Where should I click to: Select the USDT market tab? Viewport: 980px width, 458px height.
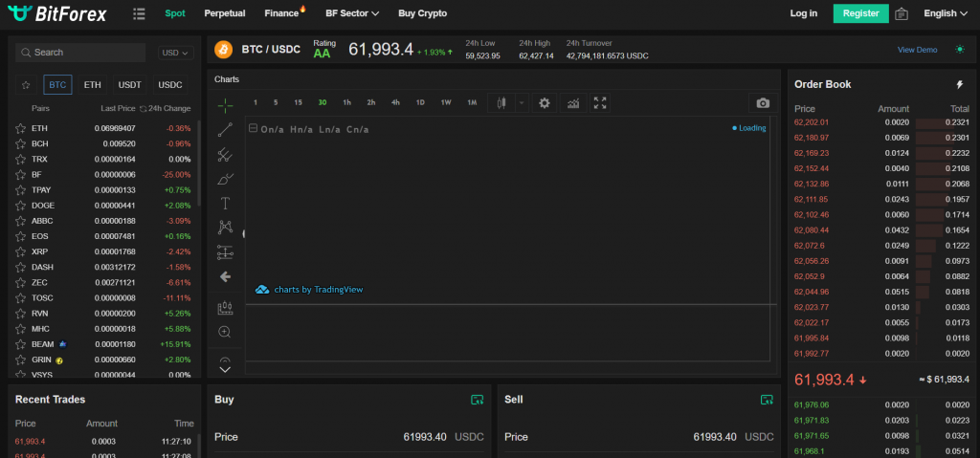(x=130, y=84)
